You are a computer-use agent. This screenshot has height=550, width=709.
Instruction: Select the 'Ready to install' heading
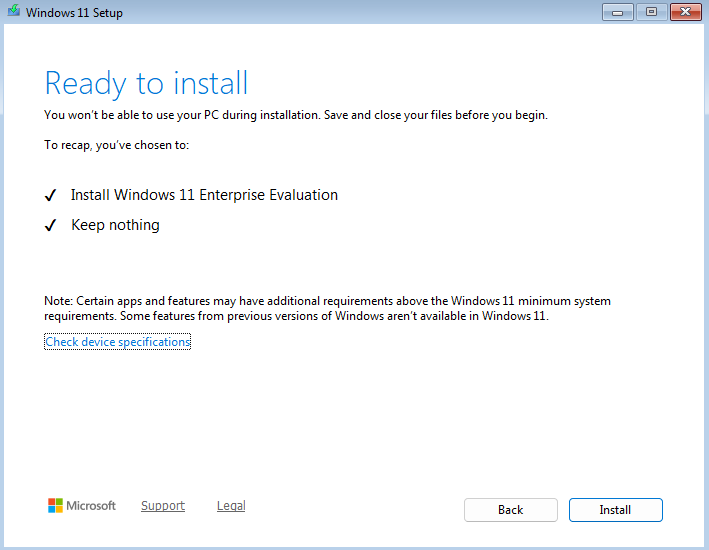pos(147,84)
